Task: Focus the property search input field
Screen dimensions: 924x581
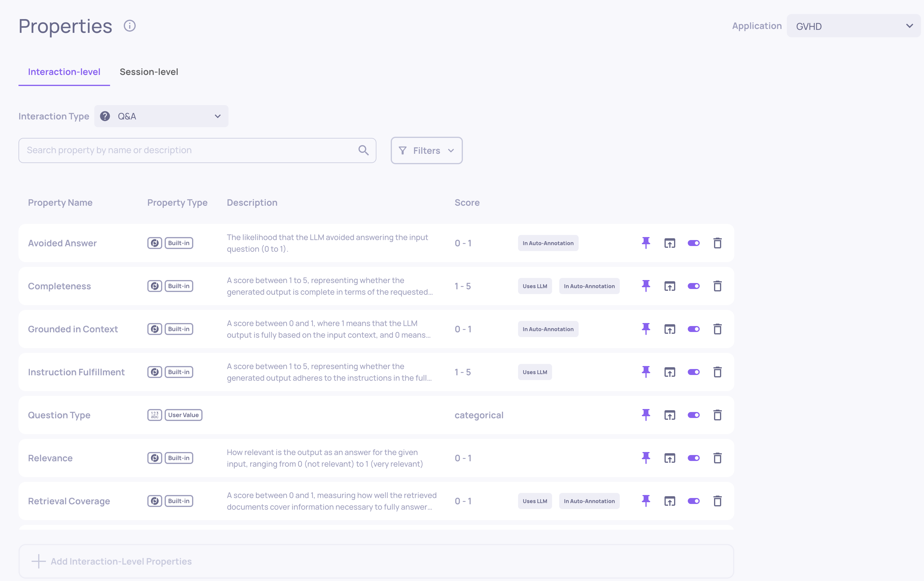Action: [188, 150]
